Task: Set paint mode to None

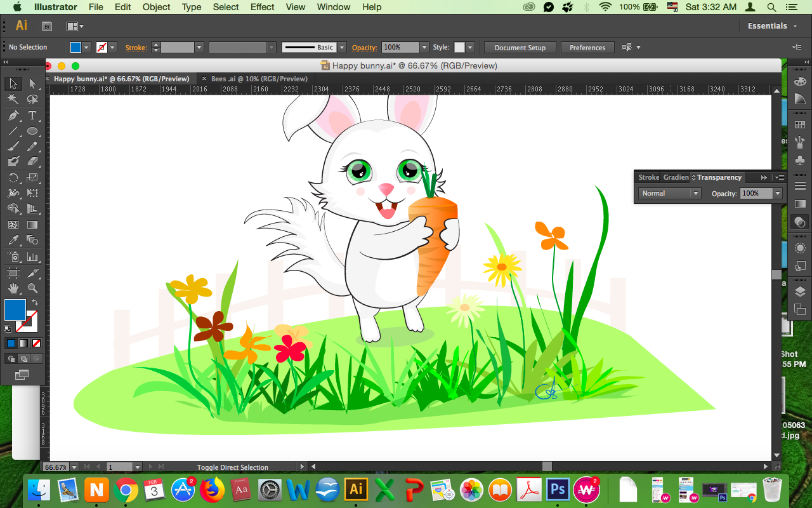Action: pyautogui.click(x=37, y=343)
